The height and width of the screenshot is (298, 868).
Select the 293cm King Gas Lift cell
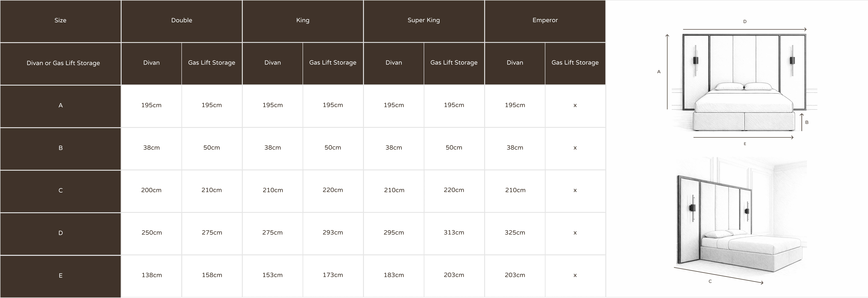tap(333, 234)
